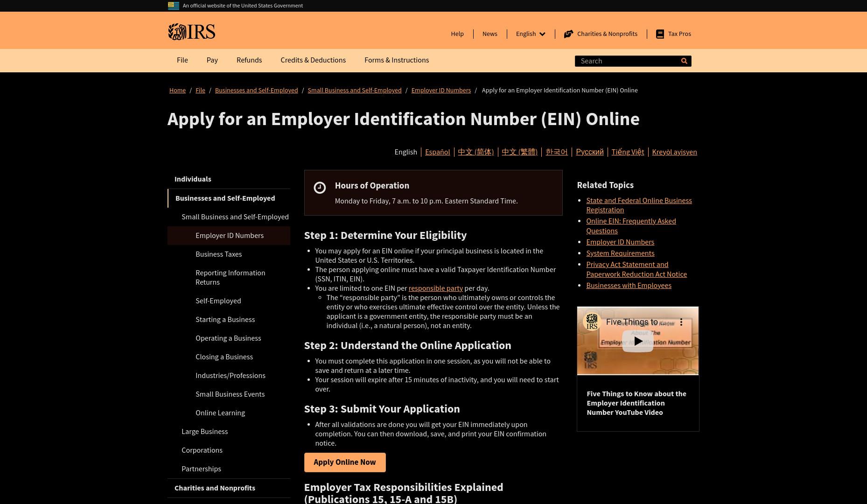Play the Five Things YouTube video
Image resolution: width=867 pixels, height=504 pixels.
[637, 341]
